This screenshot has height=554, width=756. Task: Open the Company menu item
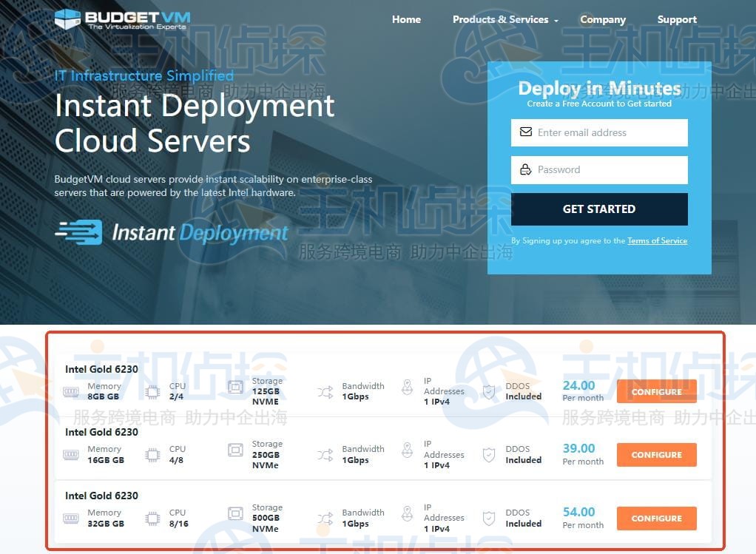[603, 19]
